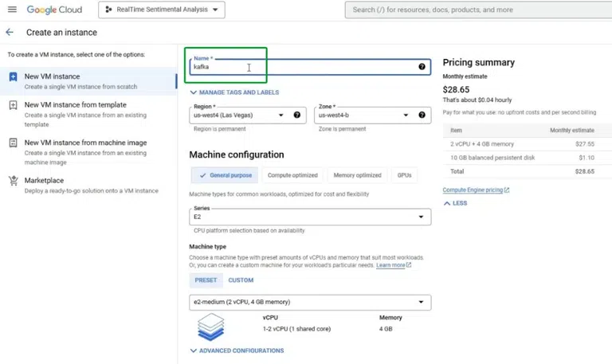
Task: Open the Region dropdown
Action: pos(237,115)
